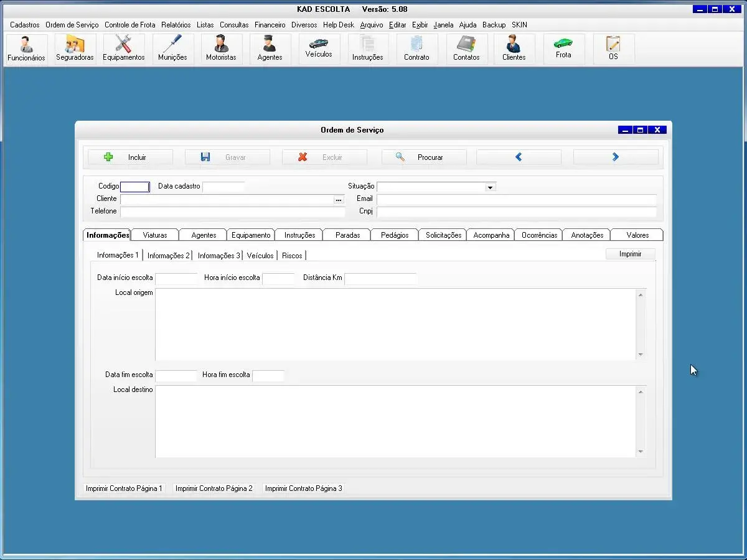This screenshot has width=747, height=560.
Task: Click Imprimir Contrato Página 2
Action: click(214, 488)
